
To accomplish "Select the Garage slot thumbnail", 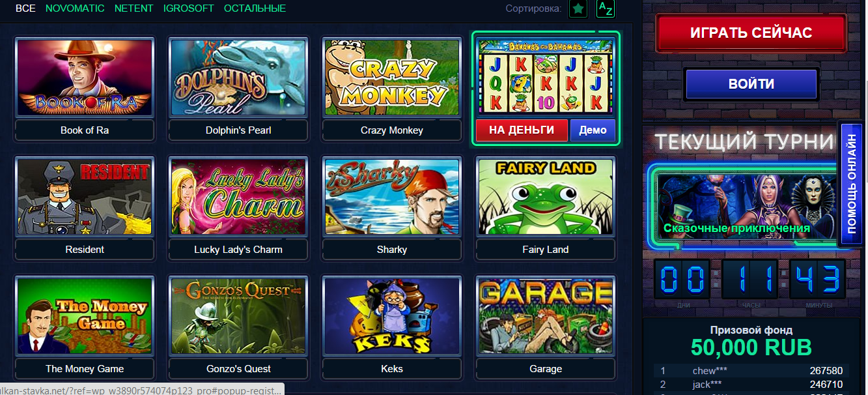I will 546,315.
